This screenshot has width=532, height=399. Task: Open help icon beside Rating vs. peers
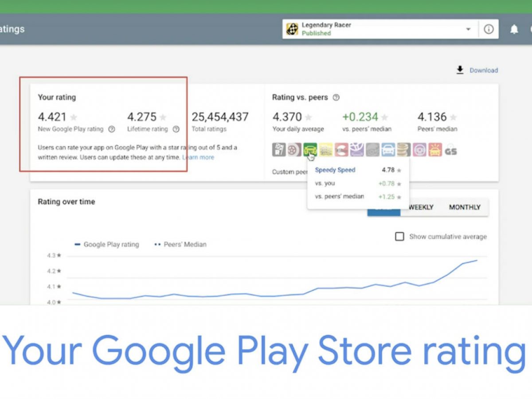[x=336, y=97]
